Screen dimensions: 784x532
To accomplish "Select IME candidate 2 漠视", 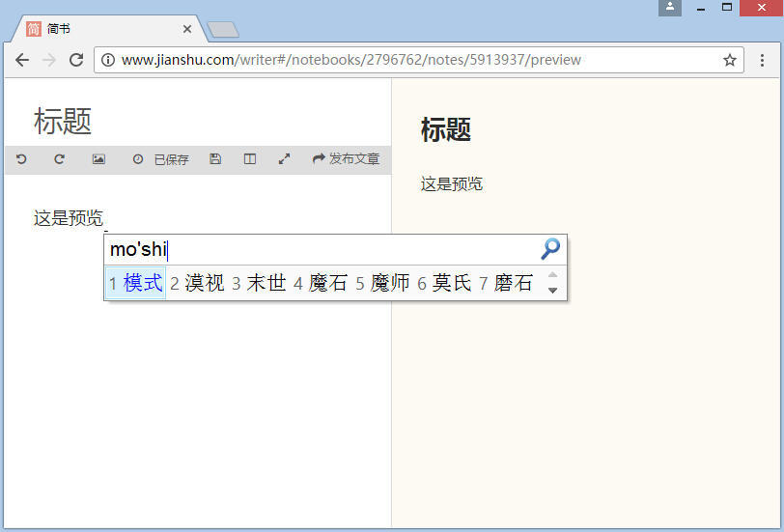I will coord(197,283).
